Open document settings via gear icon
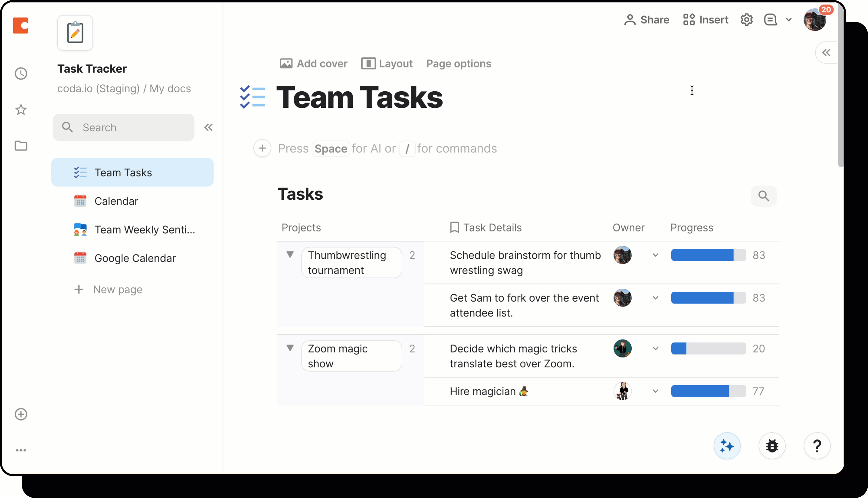Screen dimensions: 868x498 click(x=746, y=20)
